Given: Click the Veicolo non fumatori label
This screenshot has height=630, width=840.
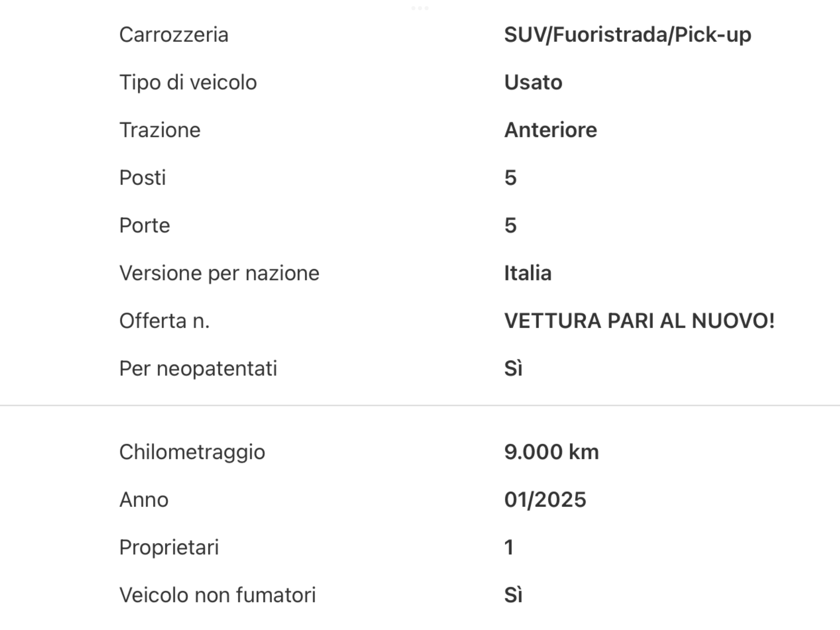Looking at the screenshot, I should pyautogui.click(x=217, y=595).
